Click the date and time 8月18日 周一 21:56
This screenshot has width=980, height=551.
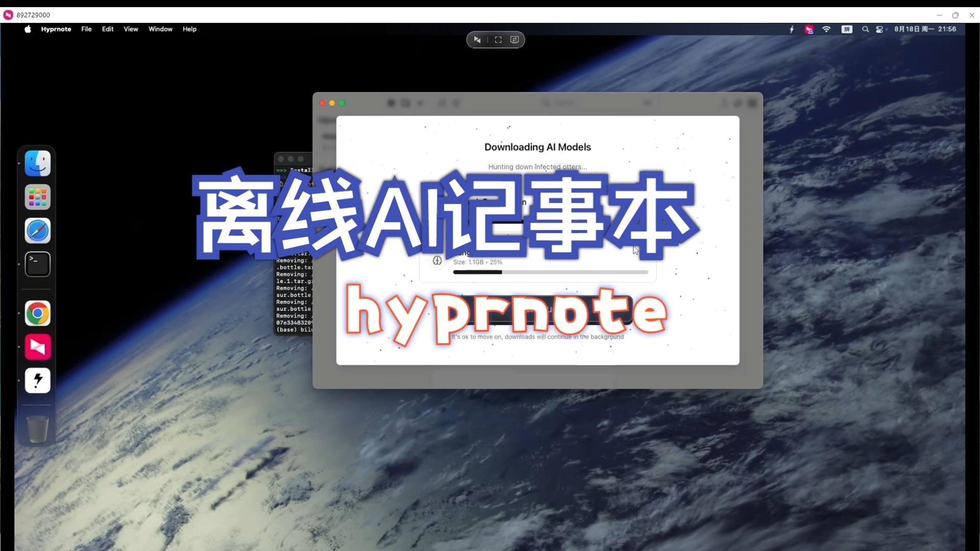click(x=925, y=29)
